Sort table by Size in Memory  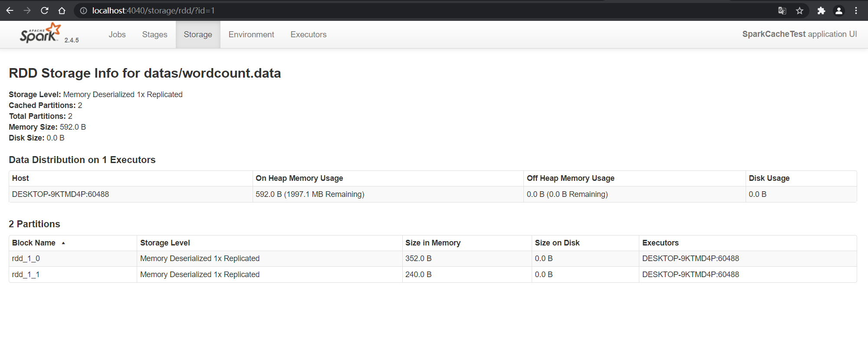pyautogui.click(x=433, y=243)
